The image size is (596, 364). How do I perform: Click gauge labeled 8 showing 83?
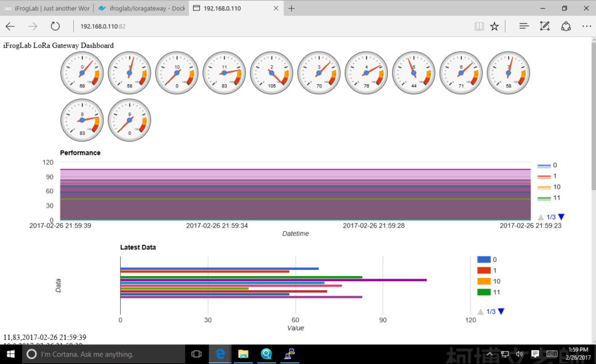pos(82,120)
